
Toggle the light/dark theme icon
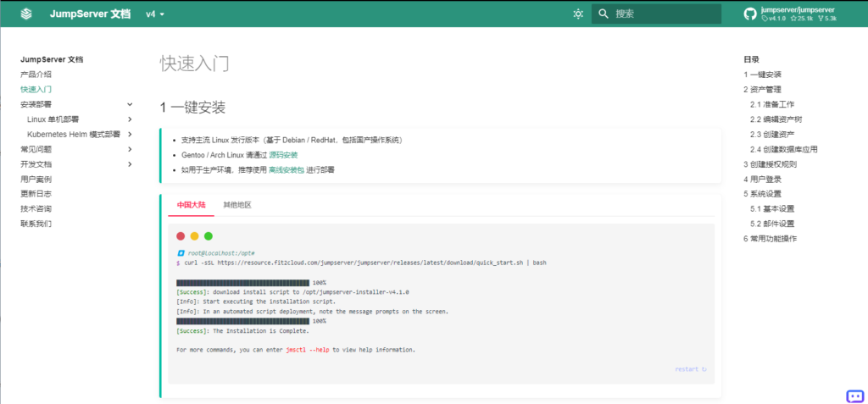click(578, 14)
